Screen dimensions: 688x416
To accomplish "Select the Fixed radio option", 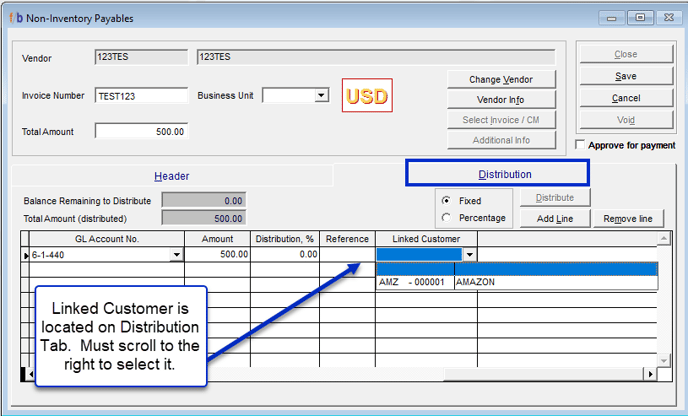I will point(445,201).
